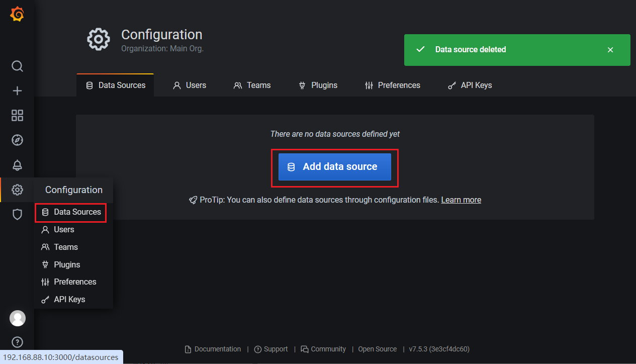Screen dimensions: 636x364
Task: Switch to the Users tab
Action: point(190,85)
